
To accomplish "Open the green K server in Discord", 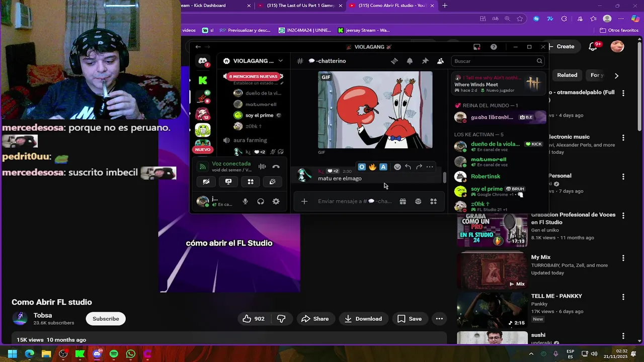I will [x=203, y=80].
